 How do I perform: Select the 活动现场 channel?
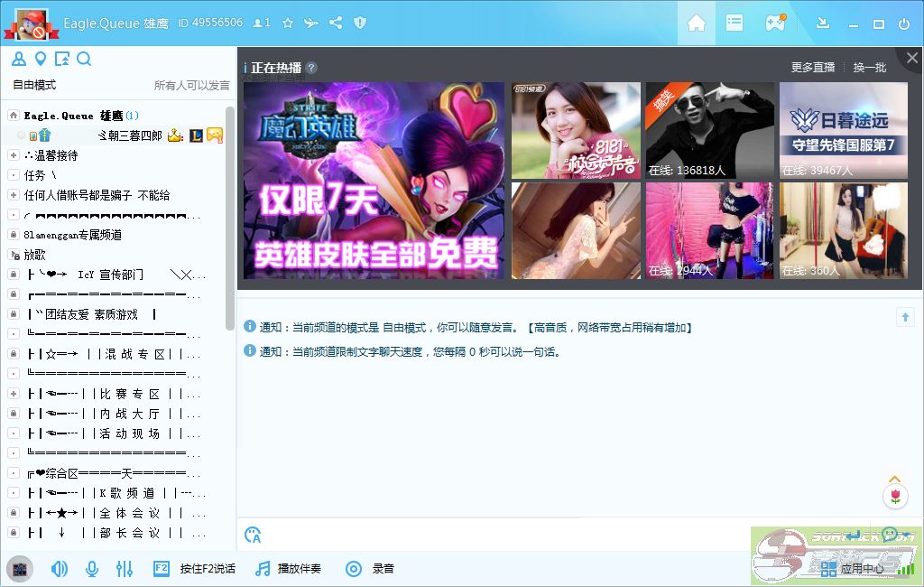tap(114, 433)
